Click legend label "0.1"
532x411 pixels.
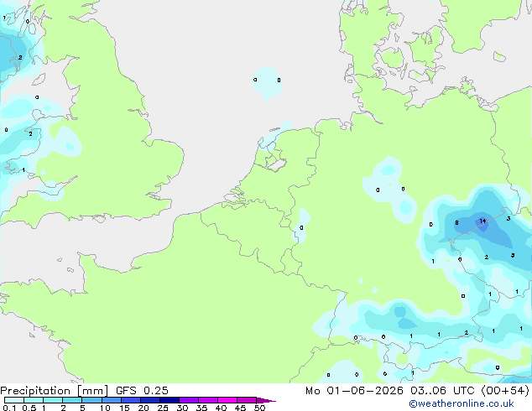tap(9, 408)
